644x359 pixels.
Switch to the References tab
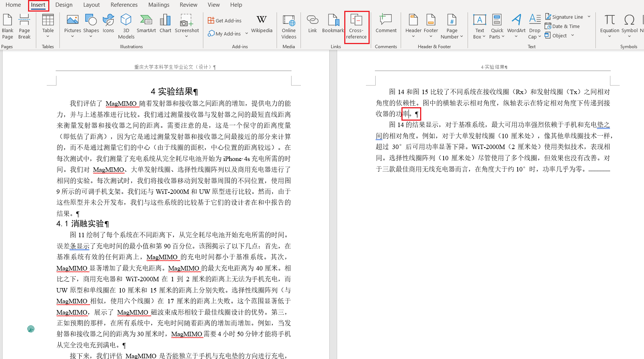(124, 5)
